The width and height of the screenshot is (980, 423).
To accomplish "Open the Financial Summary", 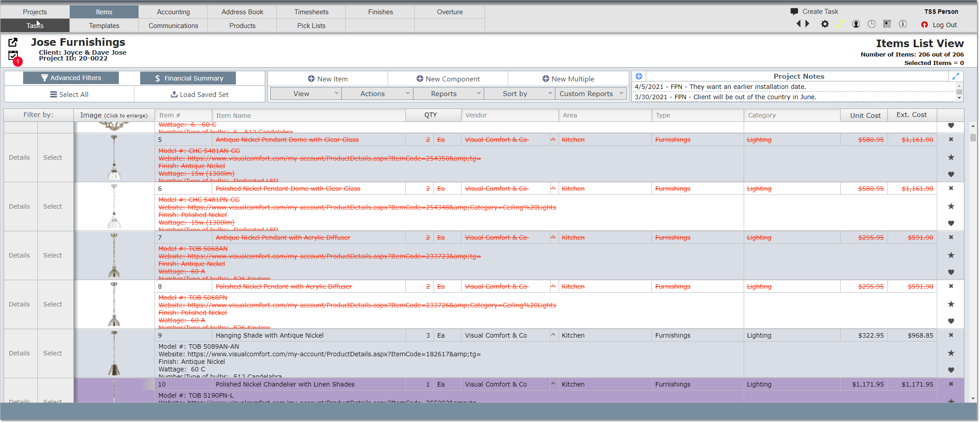I will click(188, 78).
